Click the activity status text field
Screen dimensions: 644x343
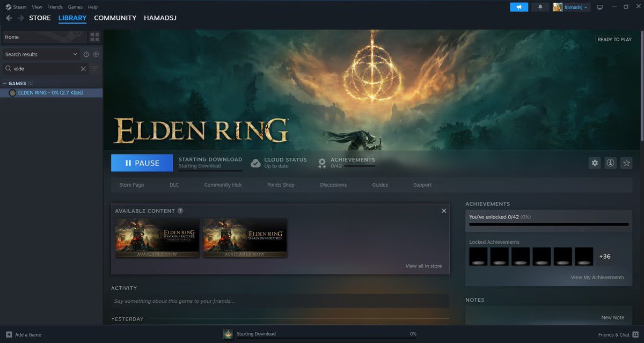click(280, 301)
